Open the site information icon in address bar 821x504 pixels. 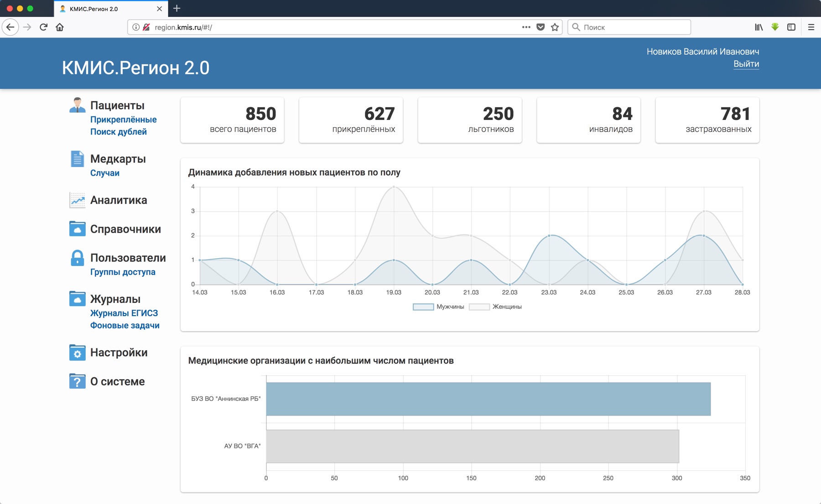pos(136,27)
